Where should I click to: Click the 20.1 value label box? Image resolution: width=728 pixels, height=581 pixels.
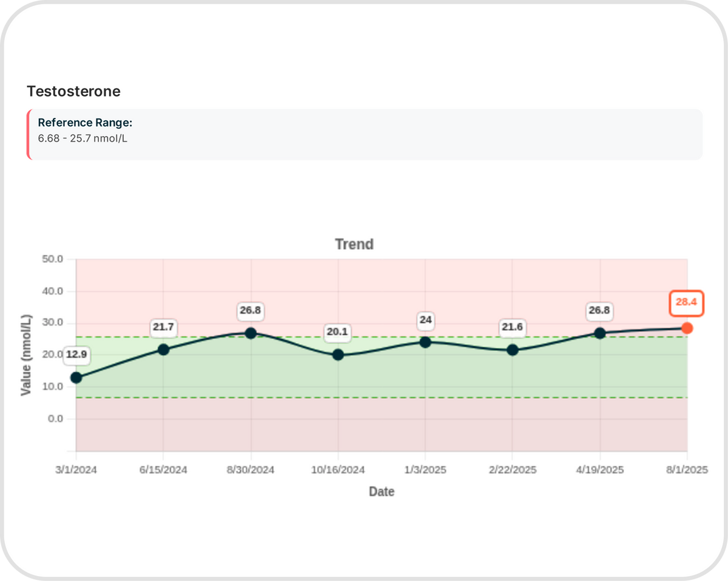338,331
